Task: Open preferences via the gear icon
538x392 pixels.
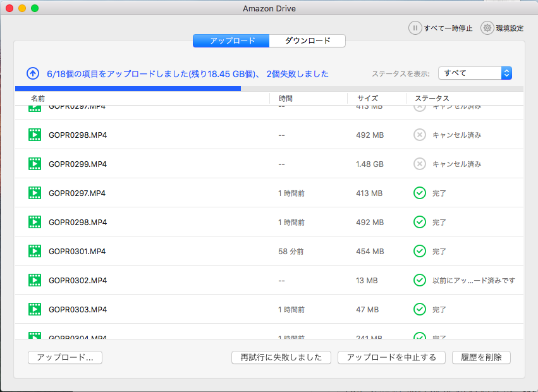Action: point(487,28)
